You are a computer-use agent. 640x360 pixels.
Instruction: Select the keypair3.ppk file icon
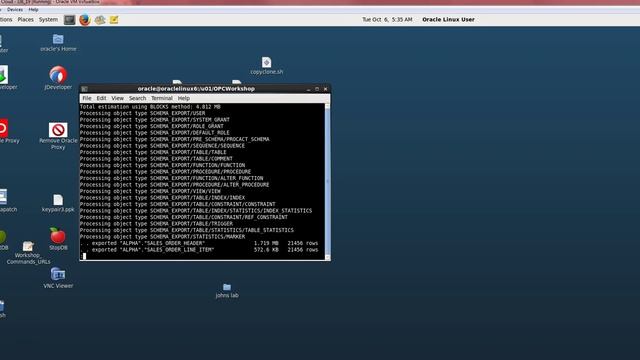click(x=58, y=203)
